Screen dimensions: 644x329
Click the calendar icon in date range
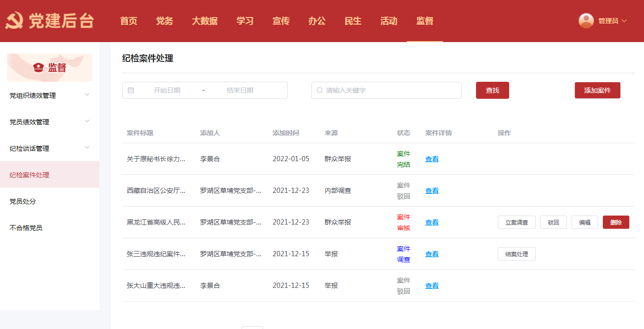coord(131,90)
